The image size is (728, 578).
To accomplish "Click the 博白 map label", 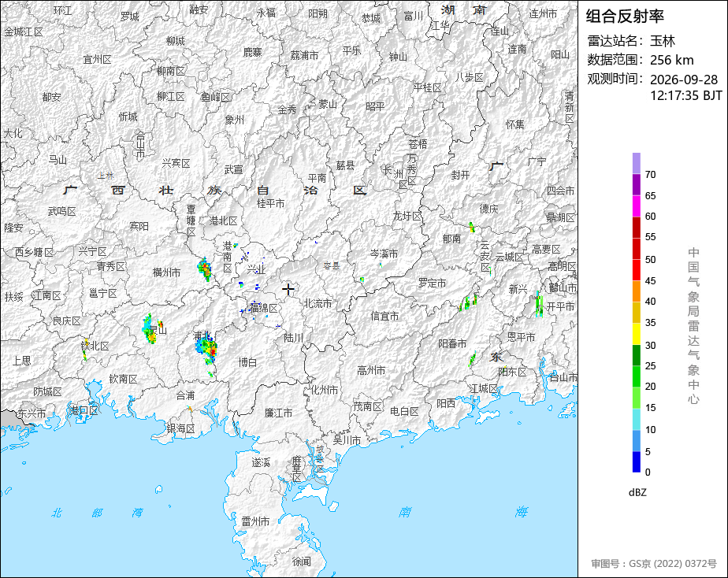I will [x=247, y=362].
